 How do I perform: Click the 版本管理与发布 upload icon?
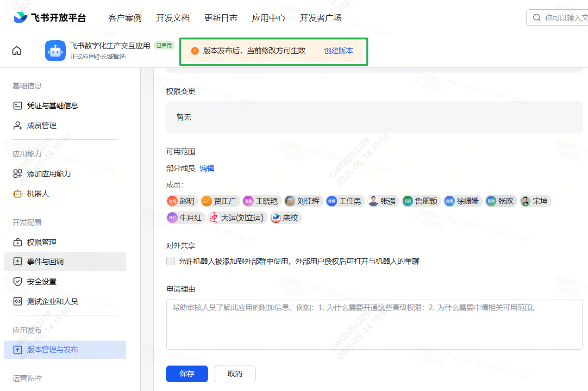coord(18,350)
